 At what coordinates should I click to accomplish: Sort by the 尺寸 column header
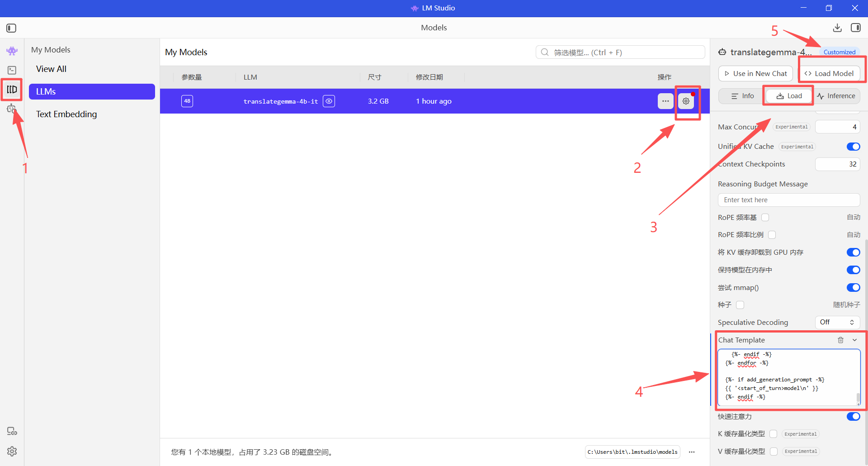(374, 77)
